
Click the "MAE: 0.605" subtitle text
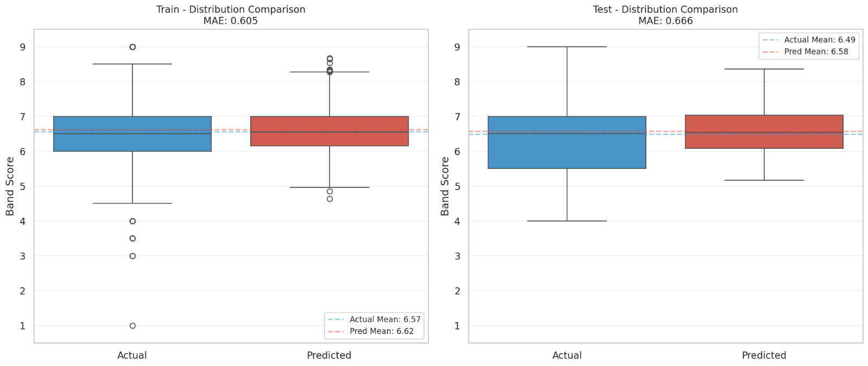tap(231, 21)
